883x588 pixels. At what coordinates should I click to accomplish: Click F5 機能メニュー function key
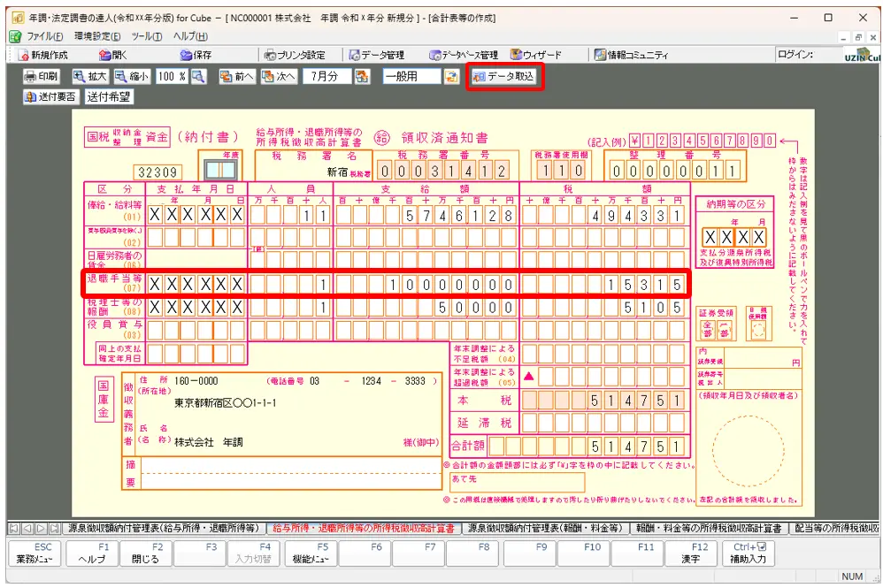tap(311, 554)
